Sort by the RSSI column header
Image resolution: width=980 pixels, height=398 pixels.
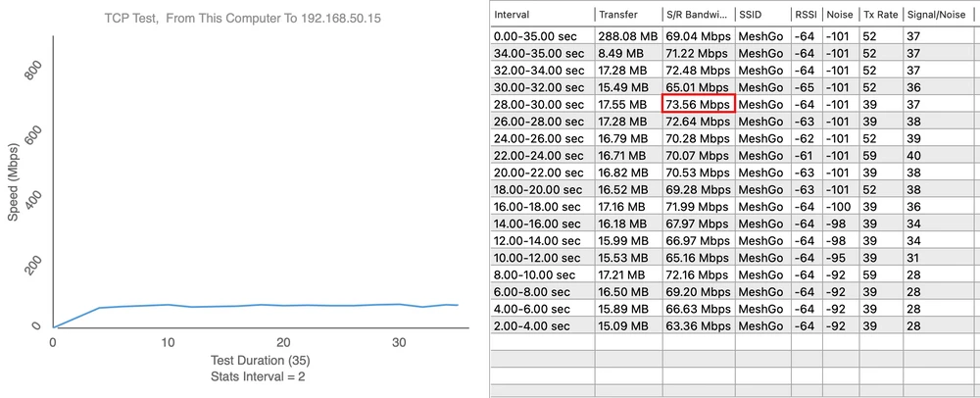(806, 15)
